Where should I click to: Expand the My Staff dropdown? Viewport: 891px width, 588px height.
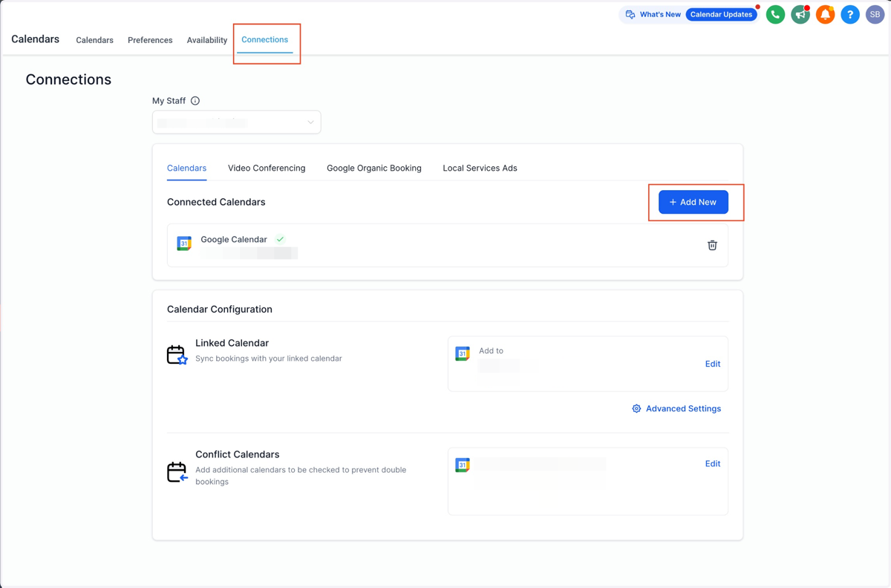tap(236, 122)
